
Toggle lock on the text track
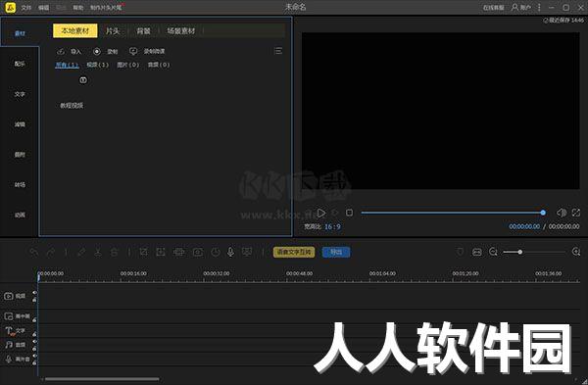(34, 334)
